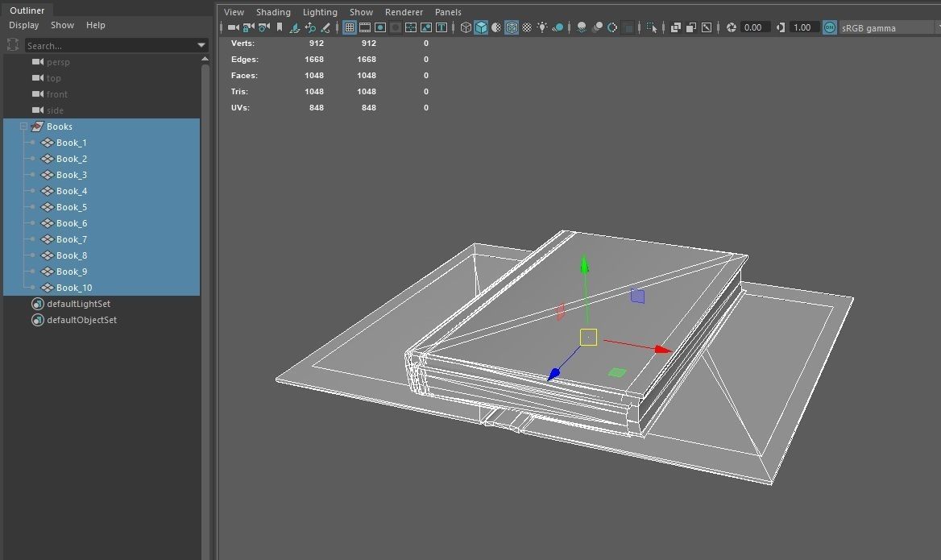Select Smooth Shade All cube icon
Image resolution: width=941 pixels, height=560 pixels.
click(x=481, y=27)
